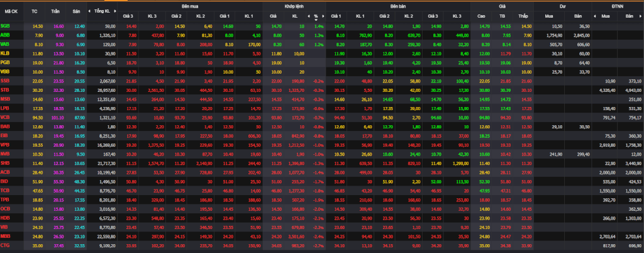Viewport: 644px width, 253px height.
Task: Click the Sàn column header
Action: [76, 11]
